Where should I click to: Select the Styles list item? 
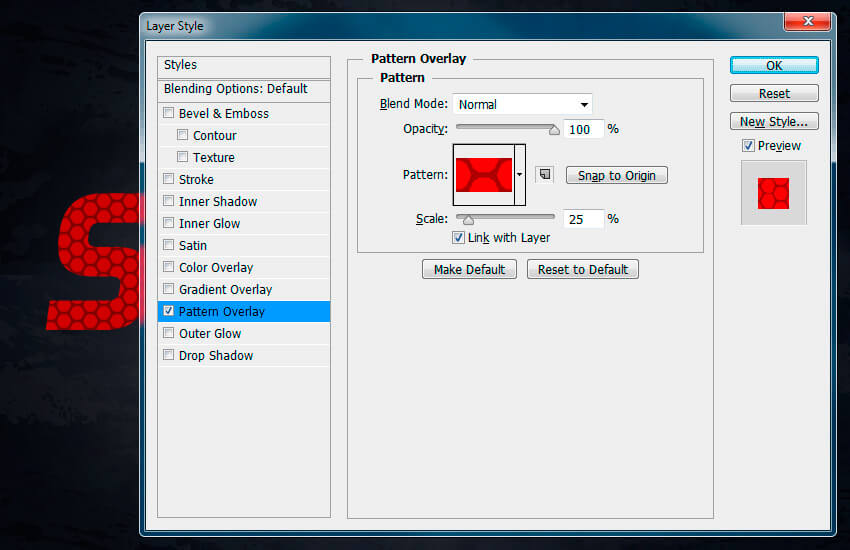244,65
